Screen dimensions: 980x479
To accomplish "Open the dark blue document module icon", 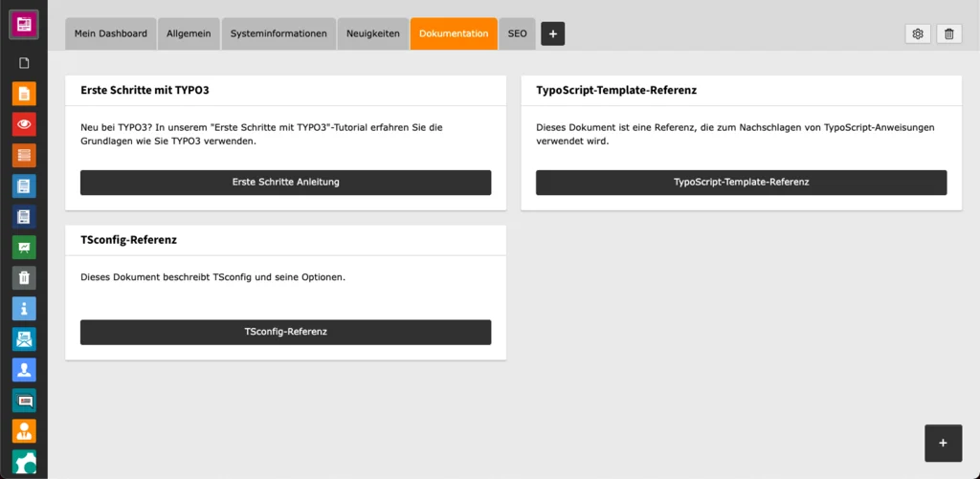I will 24,216.
